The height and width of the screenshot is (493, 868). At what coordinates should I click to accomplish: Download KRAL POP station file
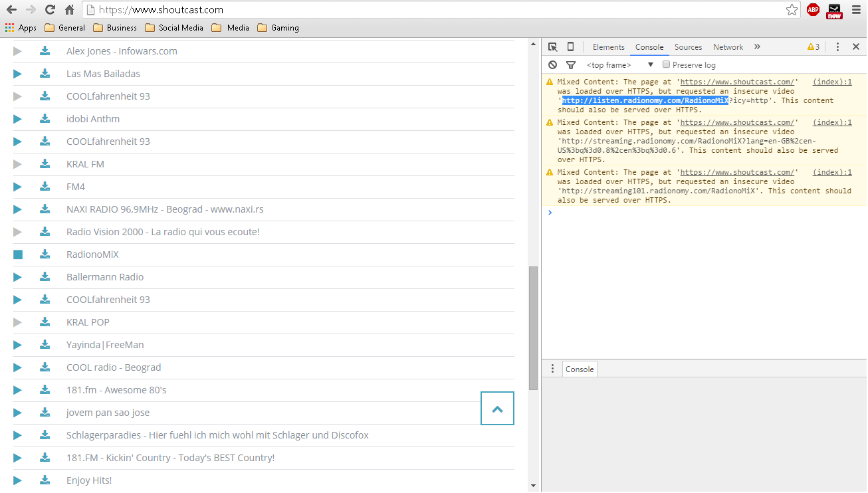point(45,322)
